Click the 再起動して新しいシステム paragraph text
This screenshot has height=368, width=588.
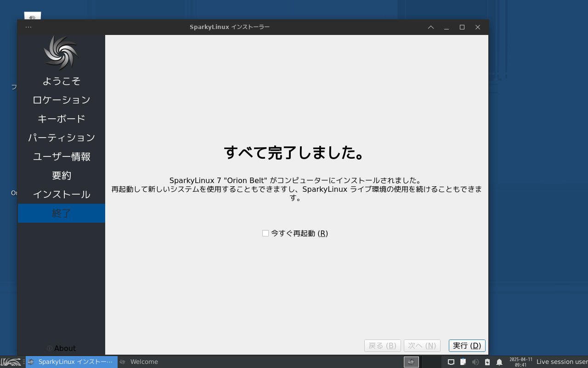coord(297,194)
